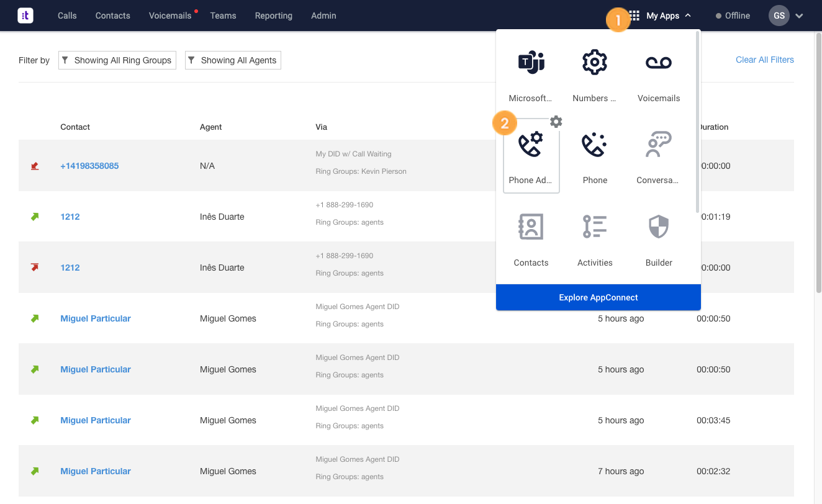Open the Offline status selector
822x504 pixels.
(733, 16)
